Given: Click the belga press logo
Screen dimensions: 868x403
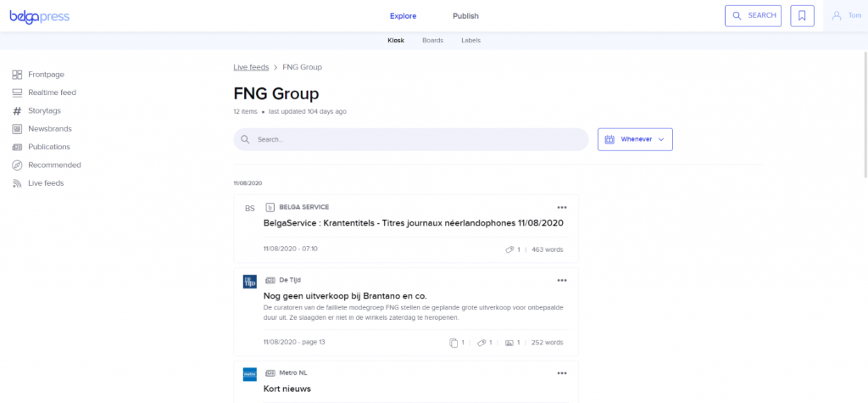Looking at the screenshot, I should coord(39,16).
